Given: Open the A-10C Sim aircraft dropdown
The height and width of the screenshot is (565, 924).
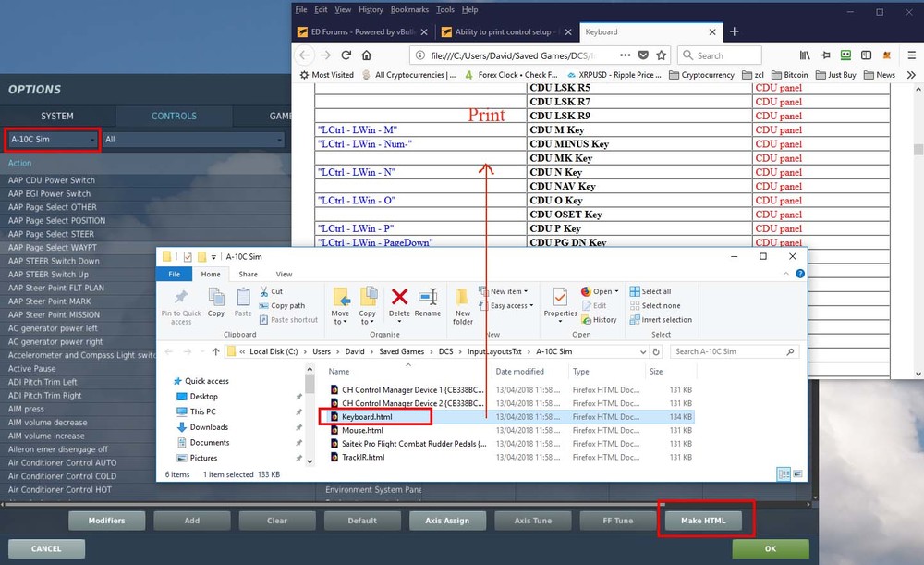Looking at the screenshot, I should click(x=52, y=140).
